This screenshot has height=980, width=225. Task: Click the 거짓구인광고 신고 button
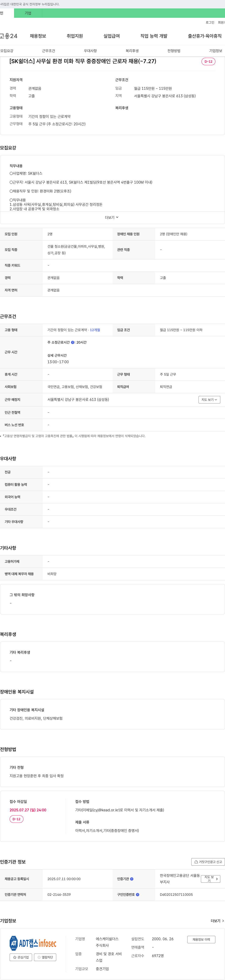208,862
